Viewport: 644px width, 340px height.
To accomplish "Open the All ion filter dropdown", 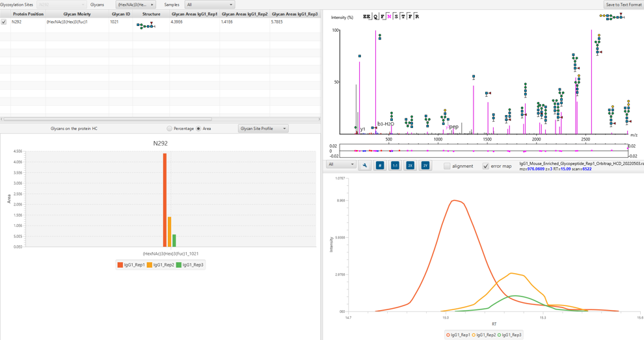I will [341, 164].
